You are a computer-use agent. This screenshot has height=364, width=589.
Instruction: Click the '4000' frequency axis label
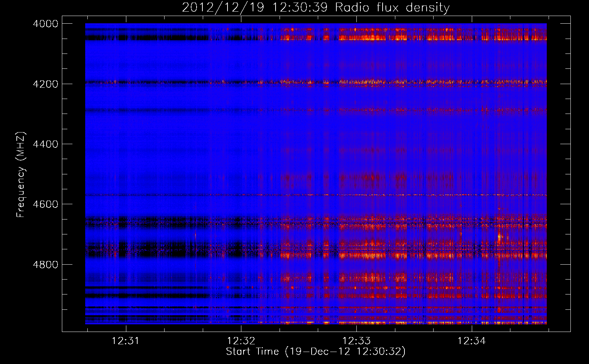pyautogui.click(x=46, y=24)
